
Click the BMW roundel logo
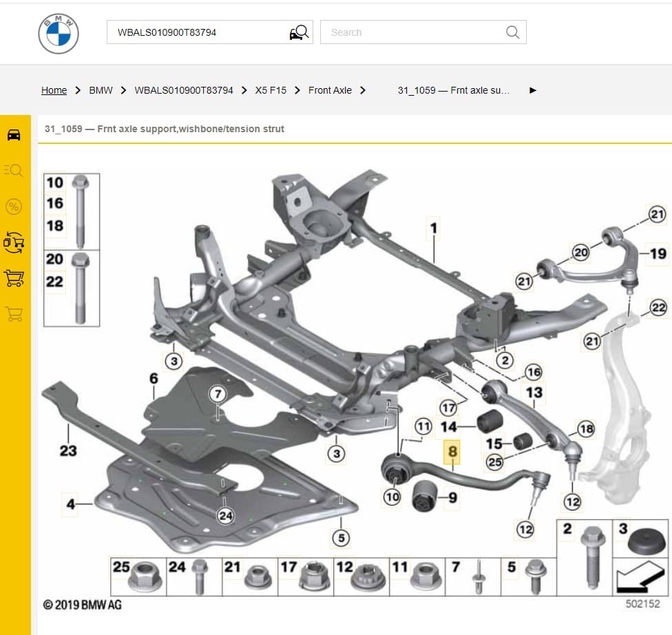(59, 33)
